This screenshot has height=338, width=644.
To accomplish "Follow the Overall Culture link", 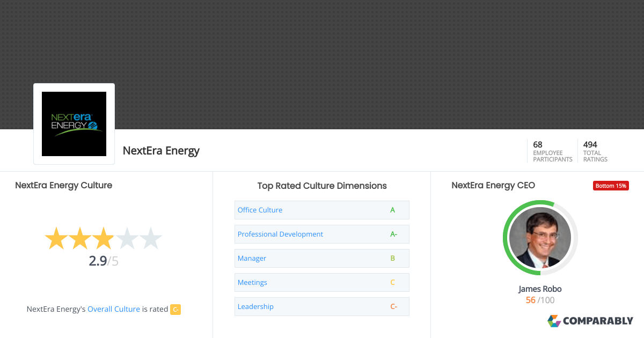I will click(x=114, y=309).
